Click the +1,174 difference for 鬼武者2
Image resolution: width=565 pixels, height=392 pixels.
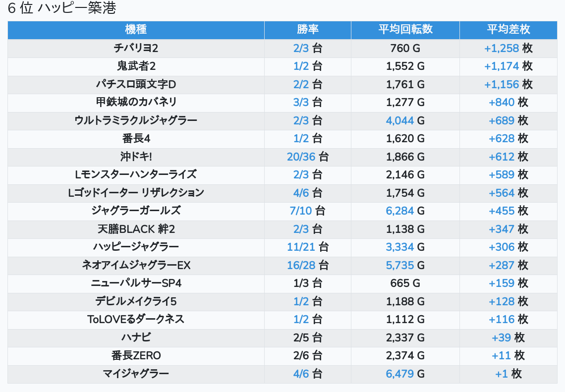pos(502,66)
